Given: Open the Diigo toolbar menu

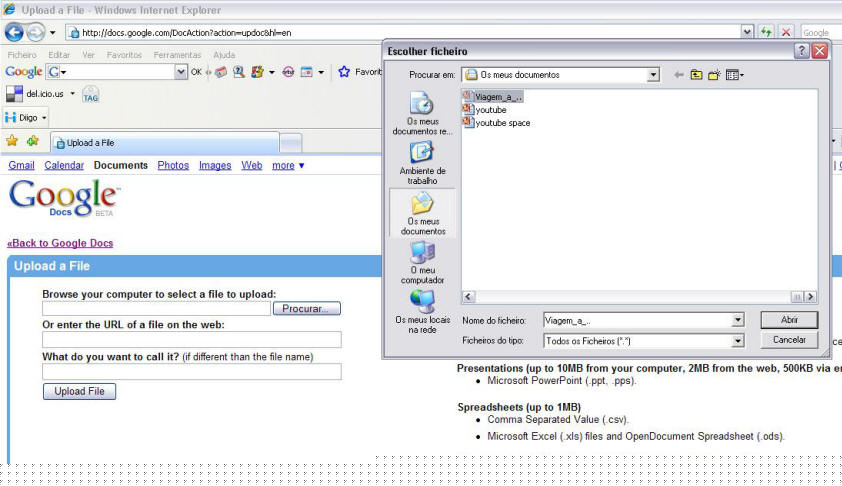Looking at the screenshot, I should [x=25, y=117].
